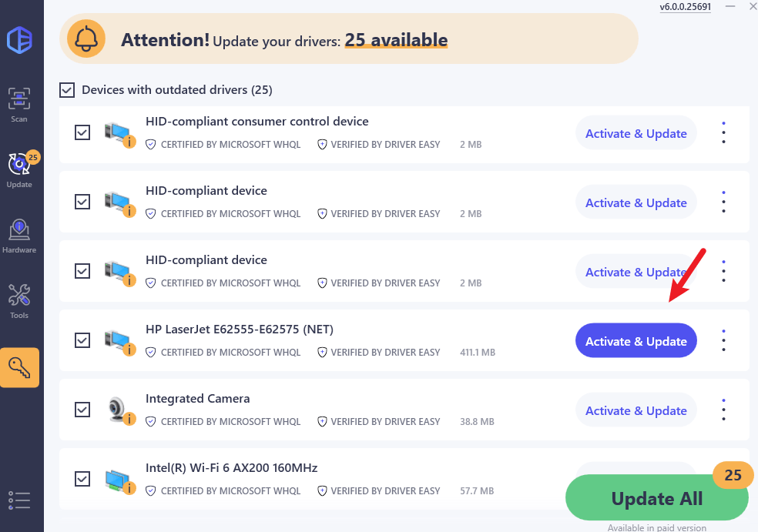Activate and update the HP LaserJet driver
Viewport: 758px width, 532px height.
pos(636,340)
